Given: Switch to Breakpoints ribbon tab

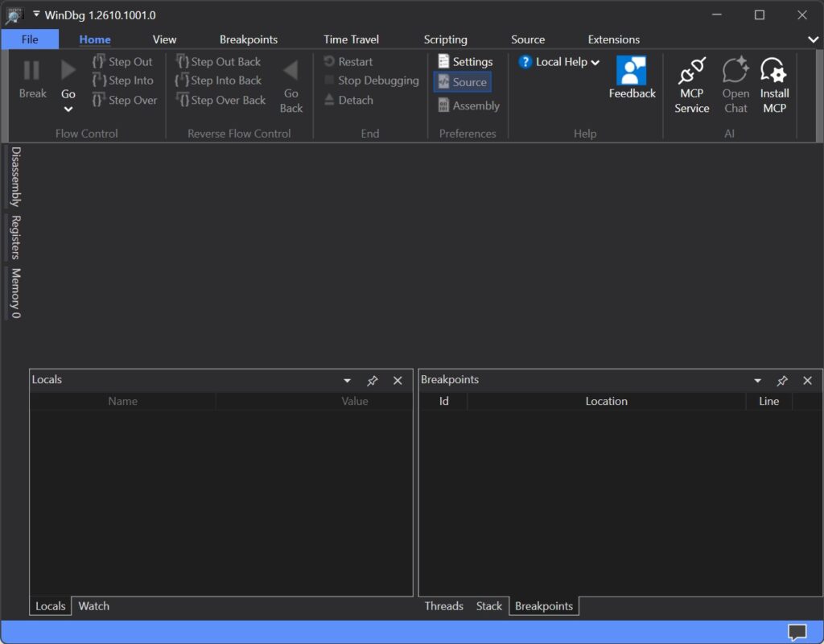Looking at the screenshot, I should [249, 39].
